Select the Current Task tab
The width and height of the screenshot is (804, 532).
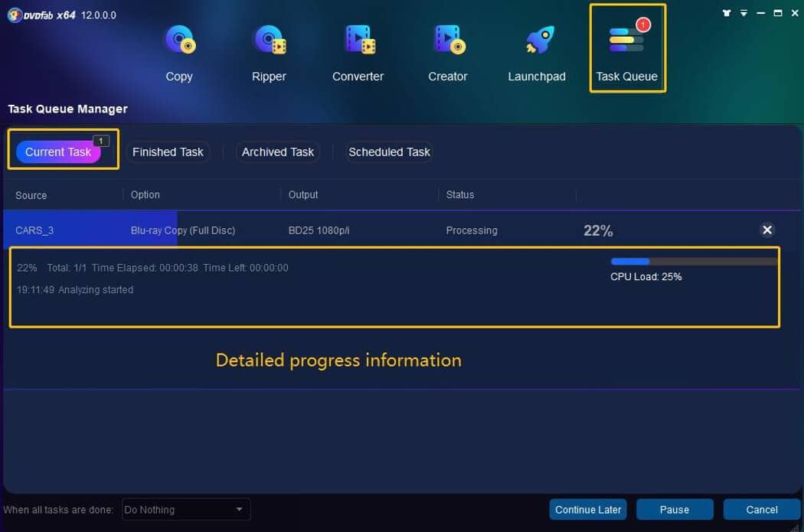click(58, 152)
